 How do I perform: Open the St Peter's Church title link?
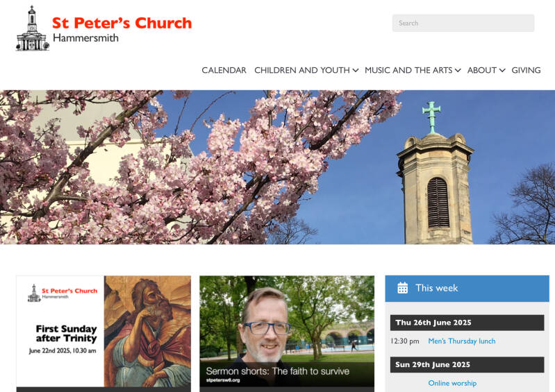122,23
